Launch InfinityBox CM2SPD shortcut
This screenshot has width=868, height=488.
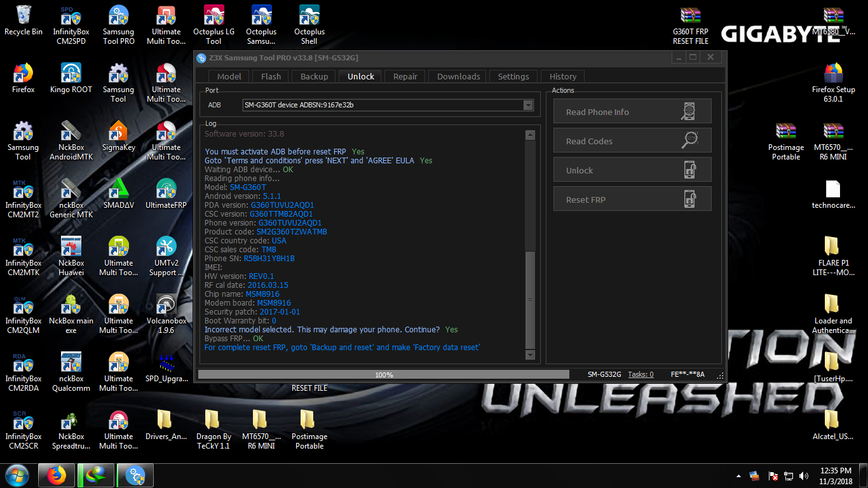[71, 25]
